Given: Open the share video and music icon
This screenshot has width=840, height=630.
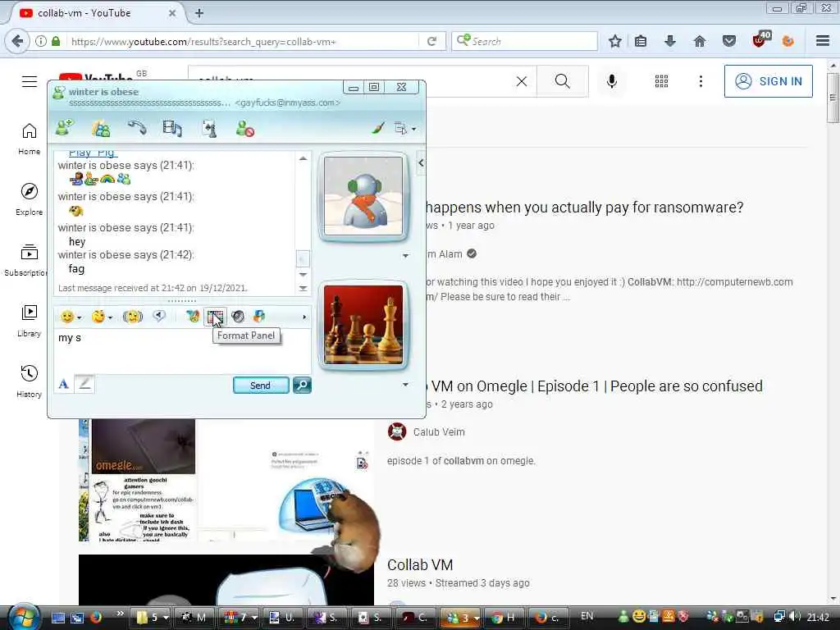Looking at the screenshot, I should [172, 129].
